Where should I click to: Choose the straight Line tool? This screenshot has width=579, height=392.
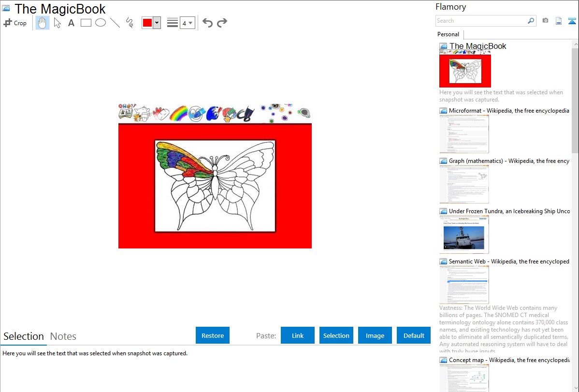tap(115, 23)
